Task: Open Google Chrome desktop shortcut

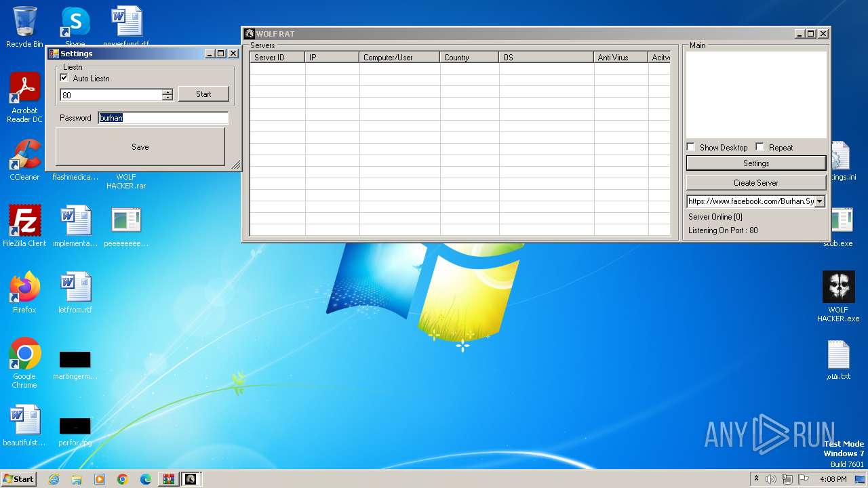Action: (x=24, y=363)
